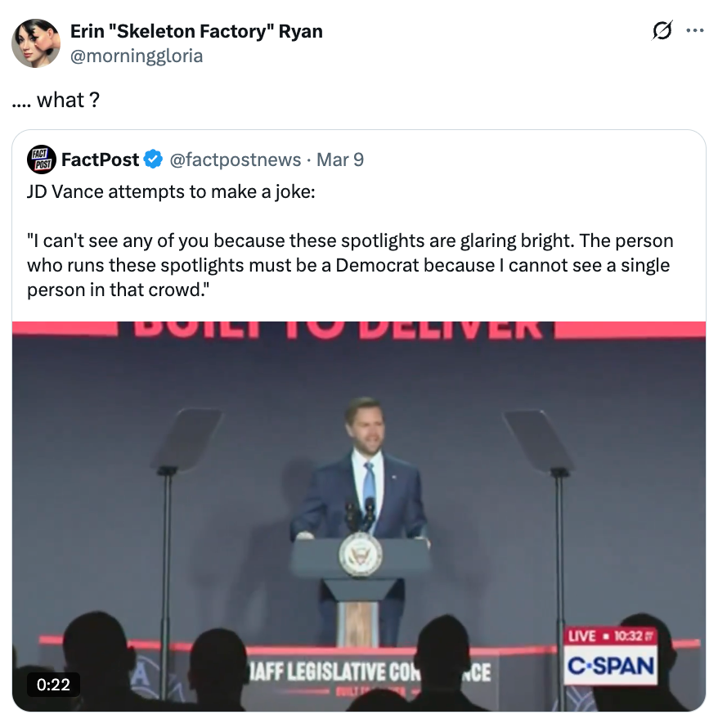This screenshot has width=718, height=728.
Task: Open the @morninggloria handle link
Action: [137, 56]
